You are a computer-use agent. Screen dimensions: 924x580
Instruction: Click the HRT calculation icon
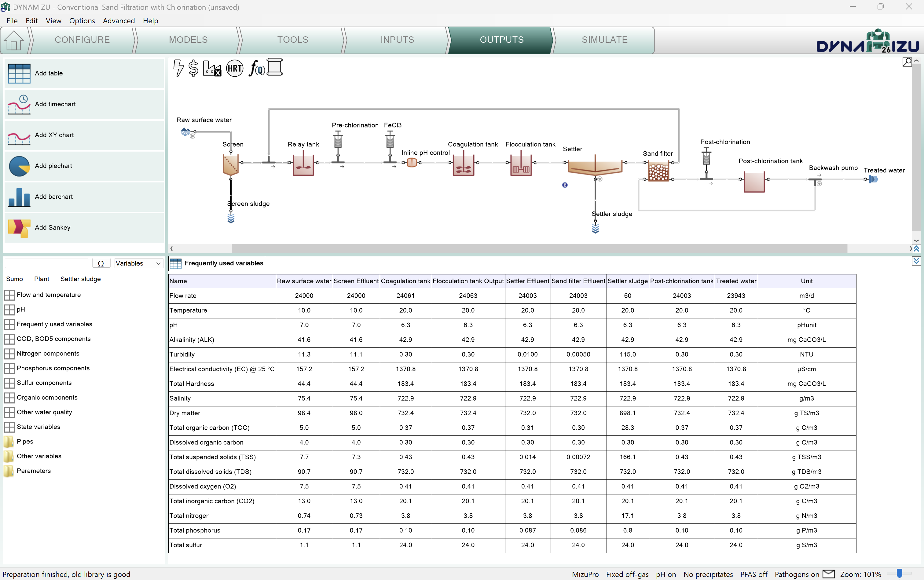click(234, 68)
